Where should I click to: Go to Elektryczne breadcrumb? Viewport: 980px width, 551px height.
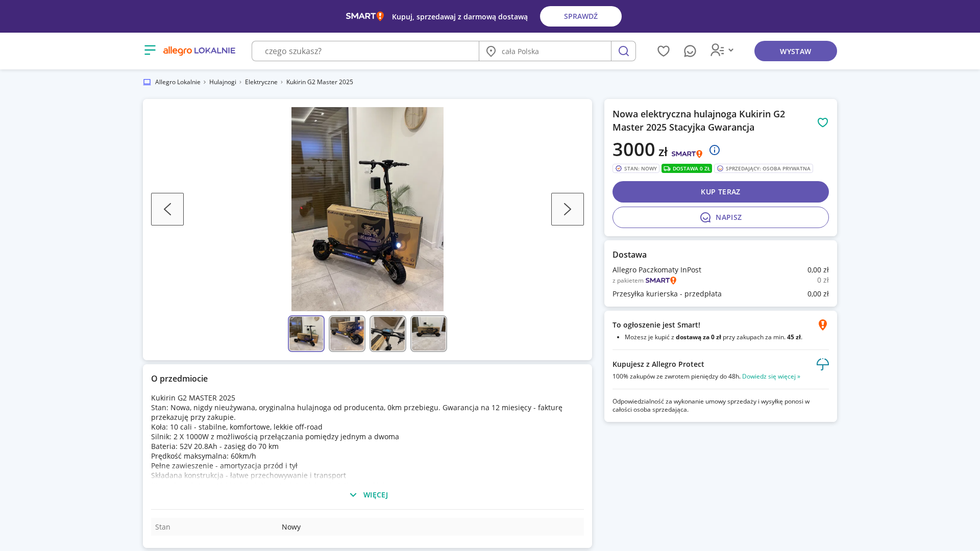point(261,82)
